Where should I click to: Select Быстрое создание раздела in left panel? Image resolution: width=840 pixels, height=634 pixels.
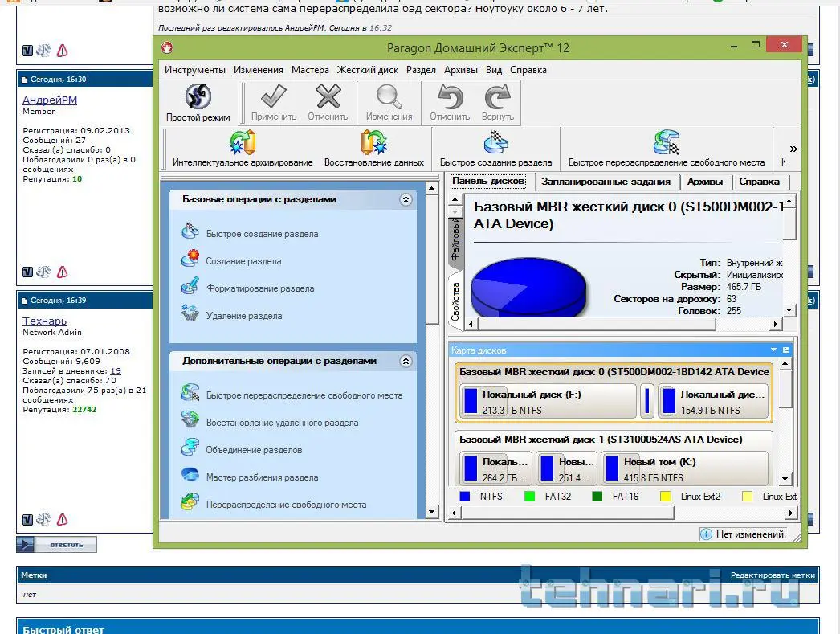(262, 234)
